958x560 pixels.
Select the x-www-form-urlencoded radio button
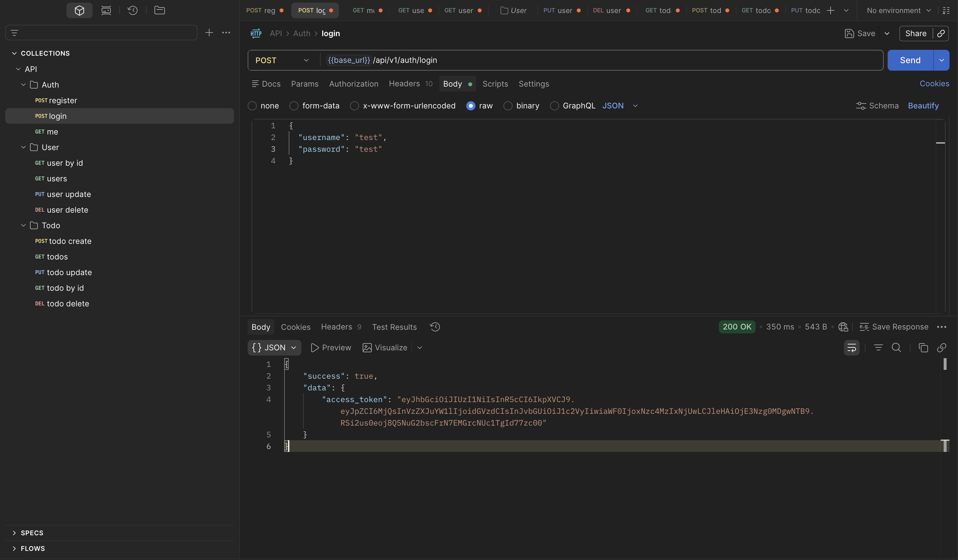354,105
